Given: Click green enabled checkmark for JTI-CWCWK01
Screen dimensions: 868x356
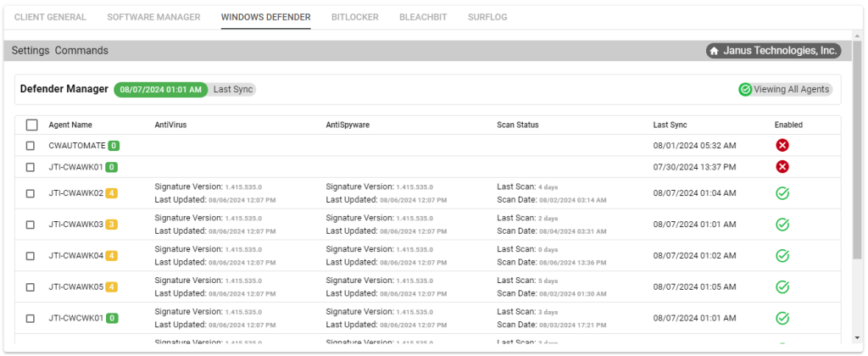Looking at the screenshot, I should click(x=782, y=319).
